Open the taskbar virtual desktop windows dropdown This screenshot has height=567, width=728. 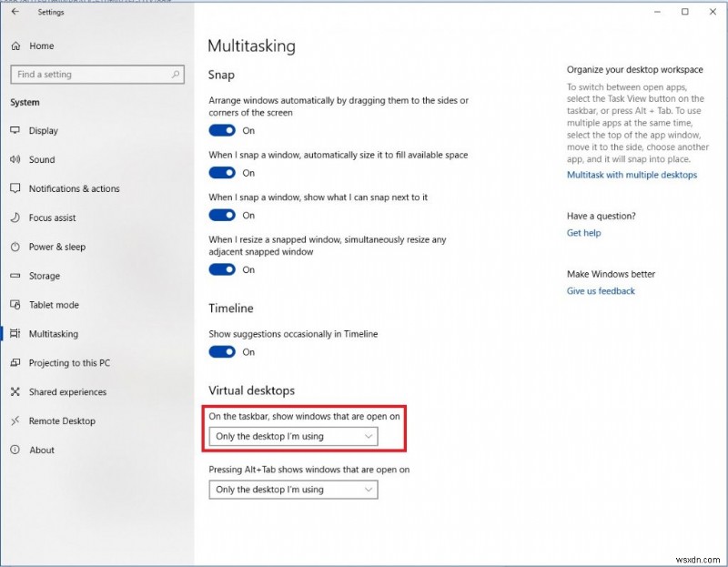click(292, 436)
